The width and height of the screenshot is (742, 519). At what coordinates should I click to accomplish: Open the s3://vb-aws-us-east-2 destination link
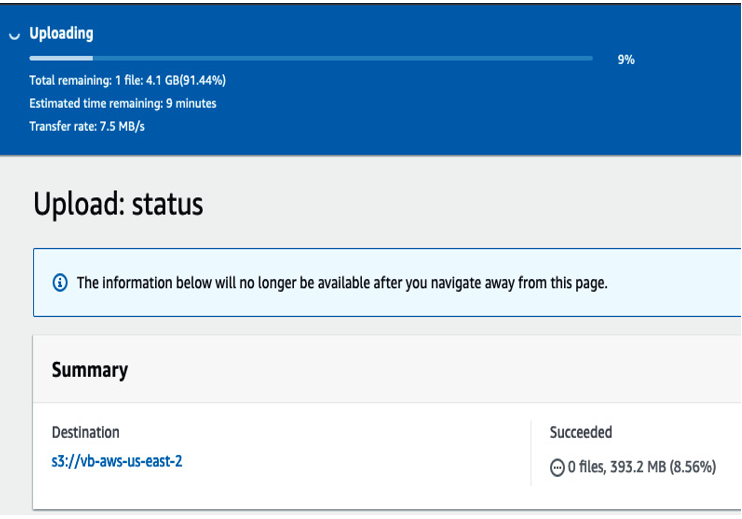point(117,461)
